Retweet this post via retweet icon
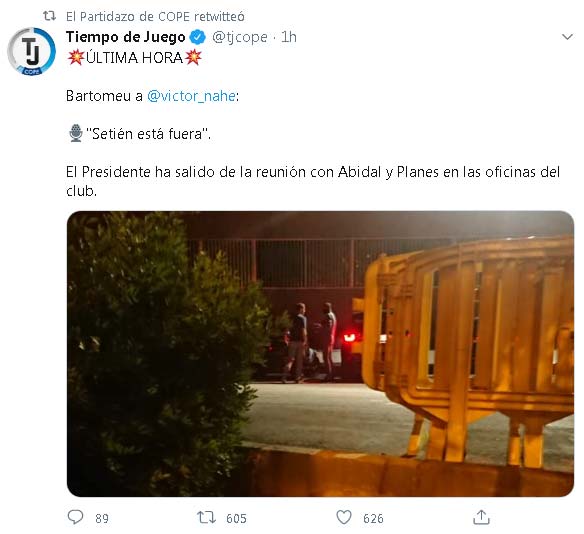Viewport: 584px width, 534px height. pos(206,518)
